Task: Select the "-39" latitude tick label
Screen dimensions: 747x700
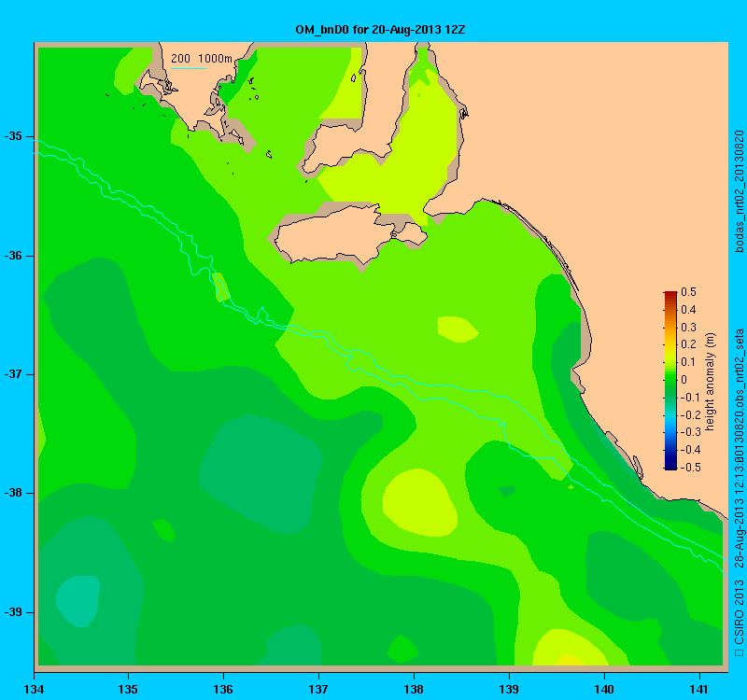Action: [x=13, y=612]
